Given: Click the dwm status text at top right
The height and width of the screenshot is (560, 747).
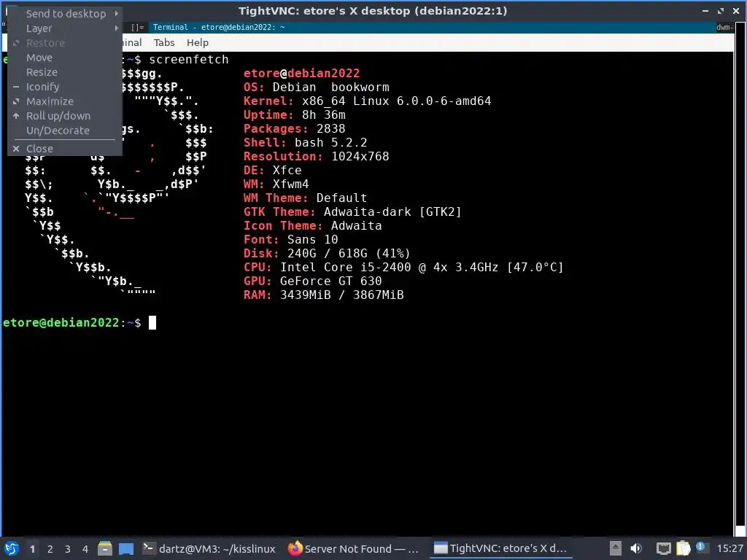Looking at the screenshot, I should click(x=724, y=27).
